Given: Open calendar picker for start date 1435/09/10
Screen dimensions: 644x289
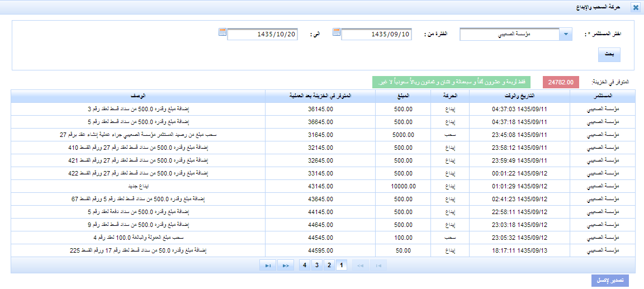Looking at the screenshot, I should (x=337, y=32).
